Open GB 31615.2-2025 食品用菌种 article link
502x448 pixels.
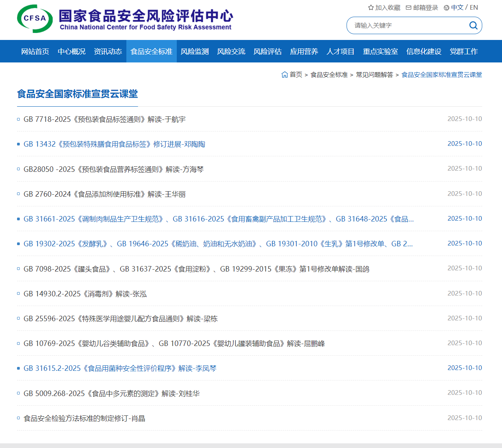(x=120, y=368)
